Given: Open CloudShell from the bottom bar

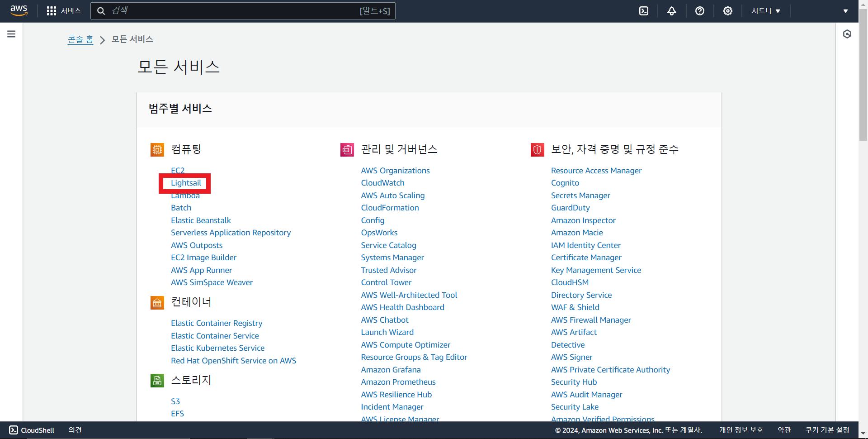Looking at the screenshot, I should coord(32,430).
